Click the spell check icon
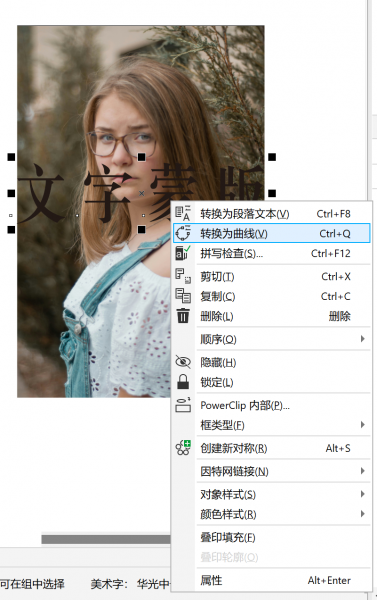This screenshot has height=600, width=377. pyautogui.click(x=183, y=253)
